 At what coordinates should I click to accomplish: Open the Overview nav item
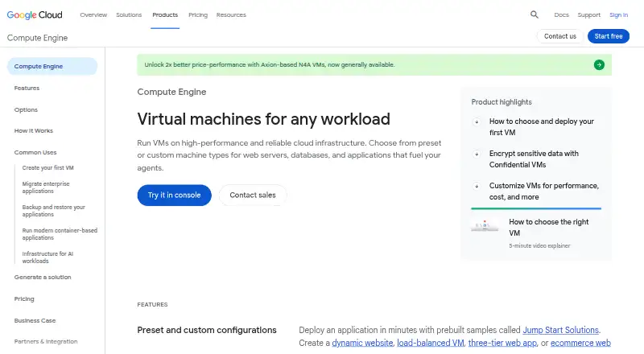click(93, 14)
